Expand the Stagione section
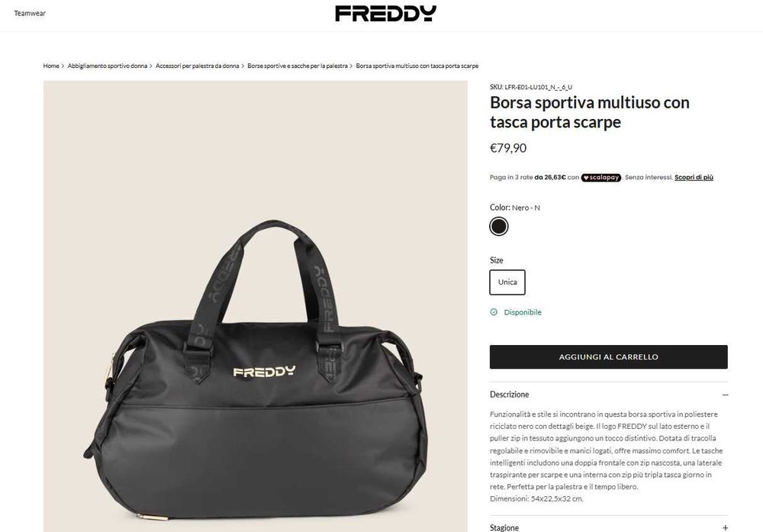763x532 pixels. pyautogui.click(x=609, y=526)
